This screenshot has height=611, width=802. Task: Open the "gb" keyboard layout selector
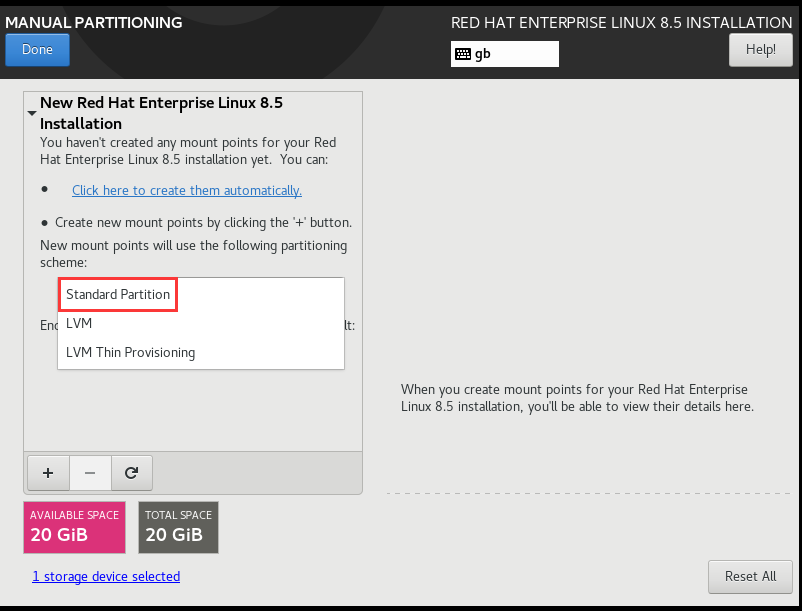point(504,54)
